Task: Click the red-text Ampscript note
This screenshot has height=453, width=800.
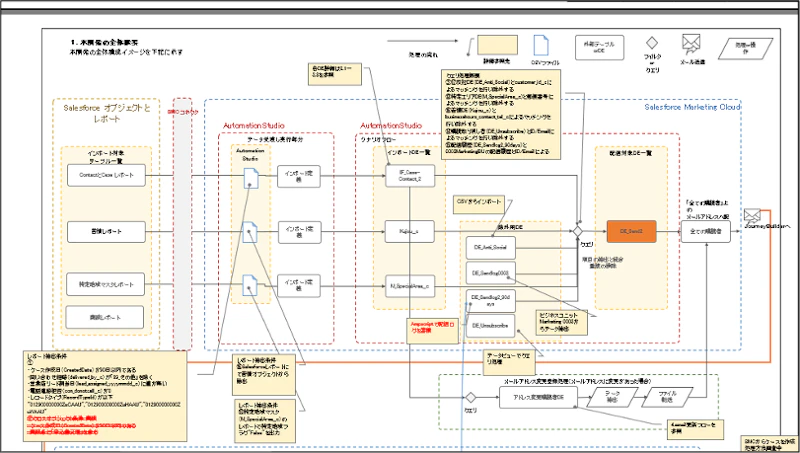Action: [433, 331]
